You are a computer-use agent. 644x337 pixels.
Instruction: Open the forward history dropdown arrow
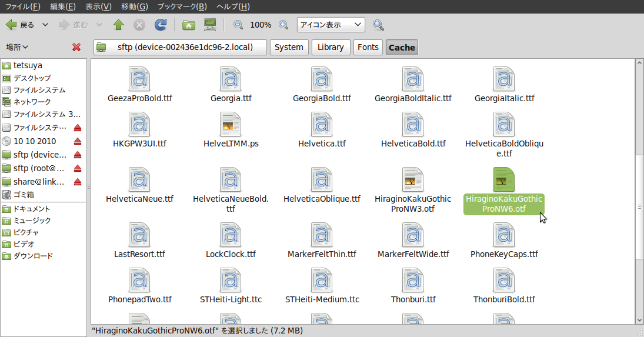point(99,25)
